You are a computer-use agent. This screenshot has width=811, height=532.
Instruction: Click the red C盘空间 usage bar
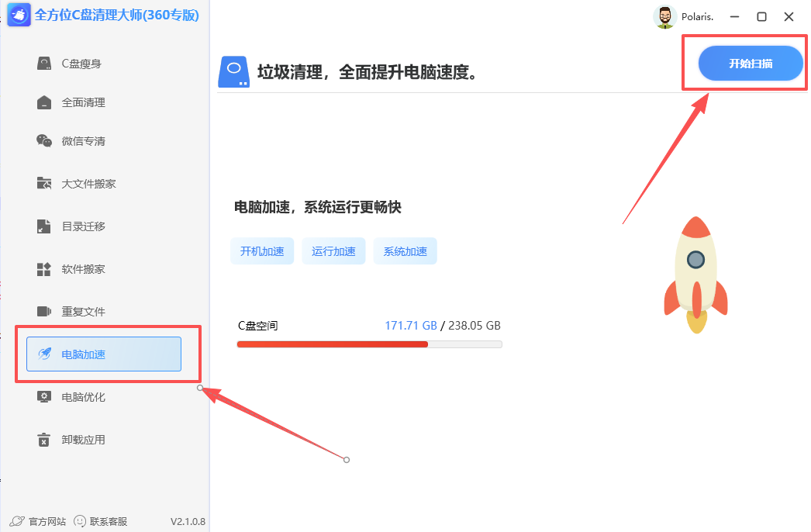point(333,344)
